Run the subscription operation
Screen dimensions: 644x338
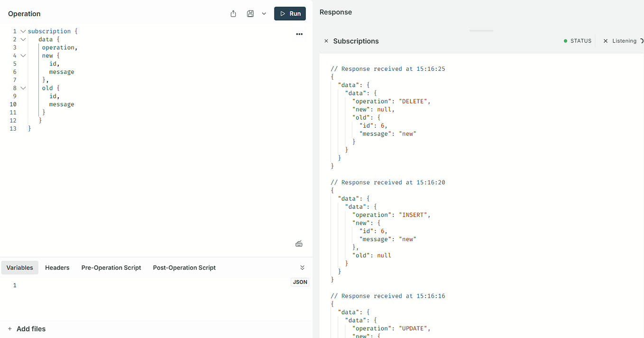click(290, 13)
